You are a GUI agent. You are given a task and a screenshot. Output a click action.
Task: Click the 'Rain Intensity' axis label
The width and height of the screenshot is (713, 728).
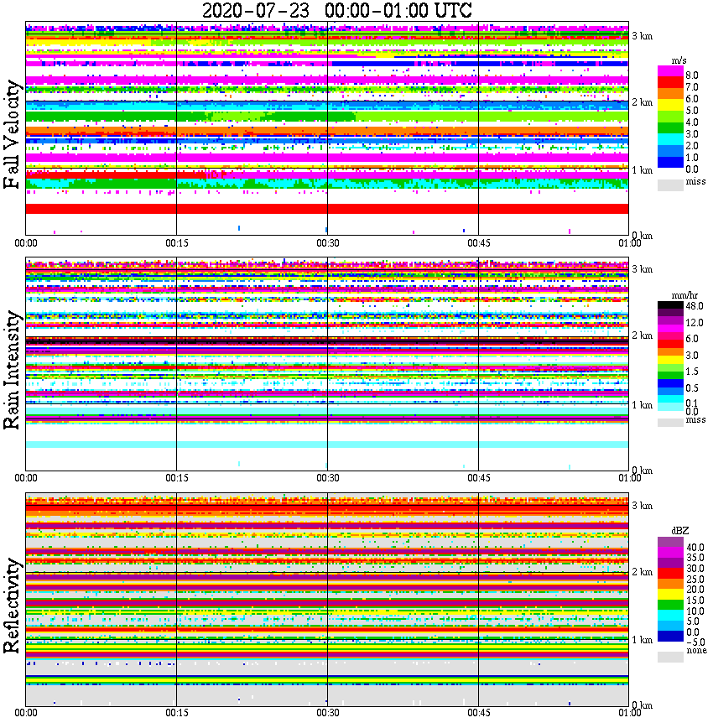[13, 370]
